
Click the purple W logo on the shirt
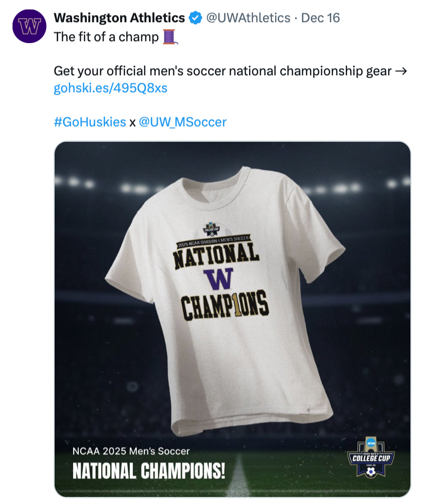tap(218, 278)
